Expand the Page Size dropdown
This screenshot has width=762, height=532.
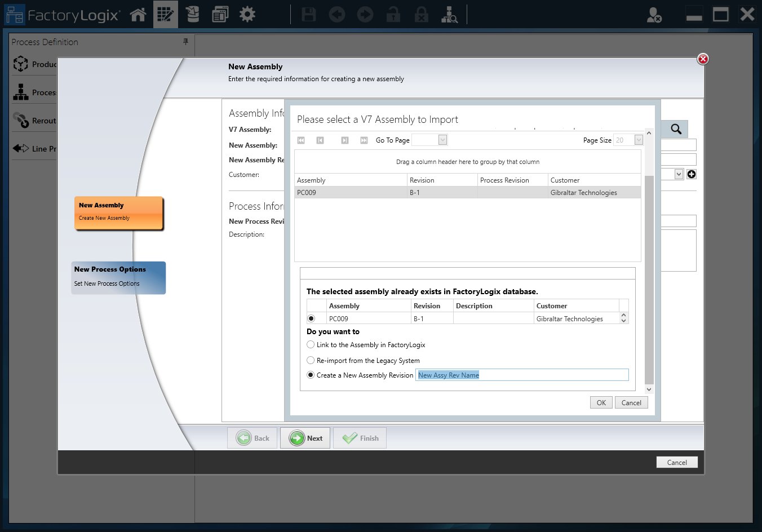pos(638,140)
